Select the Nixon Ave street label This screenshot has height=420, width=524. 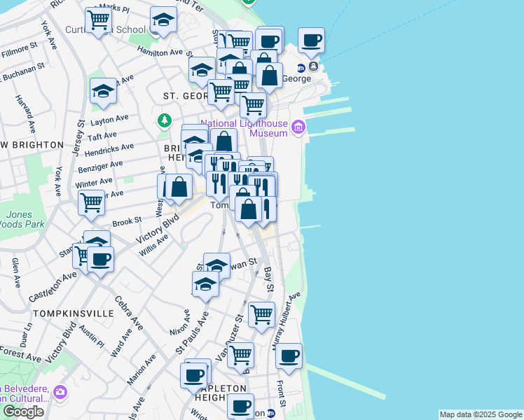[x=180, y=323]
